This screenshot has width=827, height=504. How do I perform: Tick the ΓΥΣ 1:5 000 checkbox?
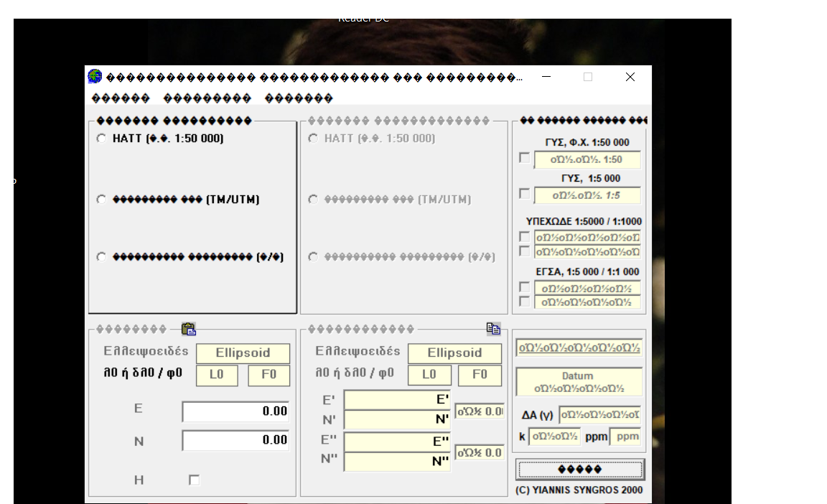[525, 194]
